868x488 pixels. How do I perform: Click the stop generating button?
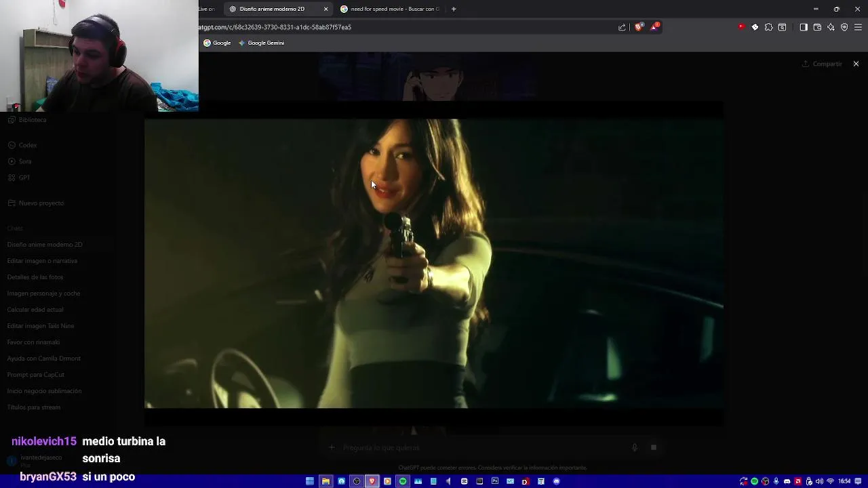tap(654, 447)
